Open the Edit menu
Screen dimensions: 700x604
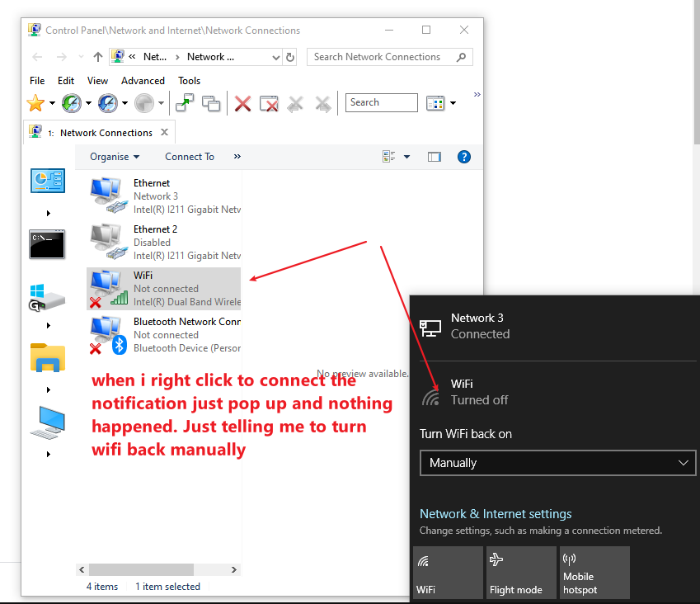pos(66,81)
